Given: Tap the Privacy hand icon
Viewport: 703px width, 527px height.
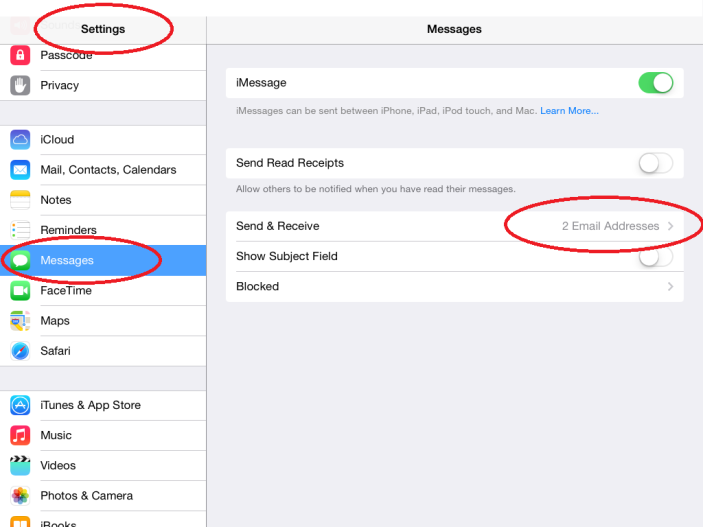Looking at the screenshot, I should (x=20, y=85).
